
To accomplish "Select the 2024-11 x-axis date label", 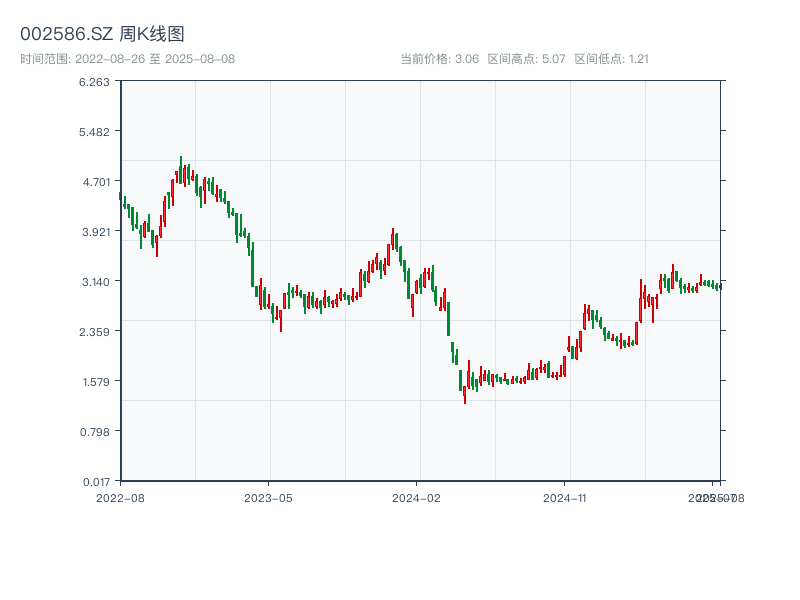I will tap(567, 497).
